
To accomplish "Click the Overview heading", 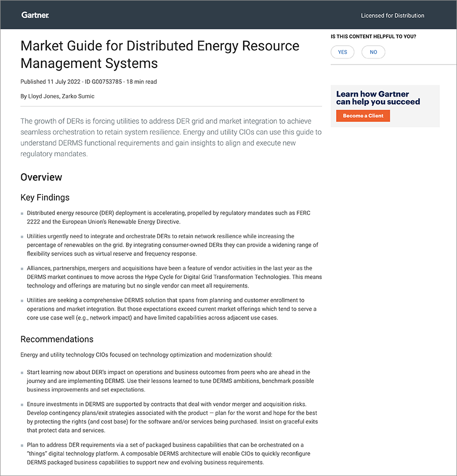I will (41, 177).
